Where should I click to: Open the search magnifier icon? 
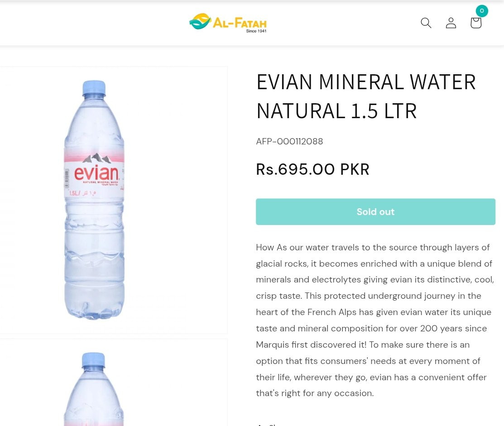[426, 23]
